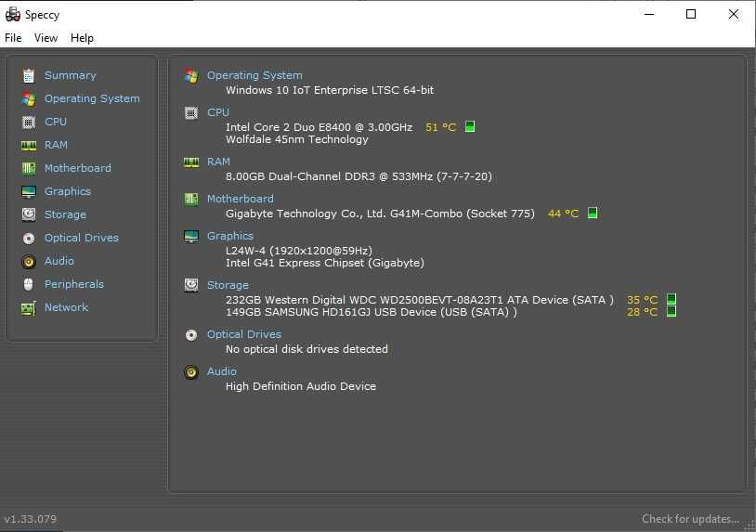Click the RAM stick icon in sidebar
The image size is (756, 532).
(x=29, y=145)
